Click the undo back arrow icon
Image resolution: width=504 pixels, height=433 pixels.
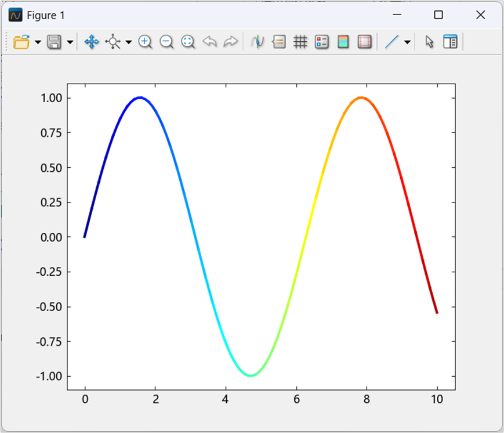click(x=209, y=41)
